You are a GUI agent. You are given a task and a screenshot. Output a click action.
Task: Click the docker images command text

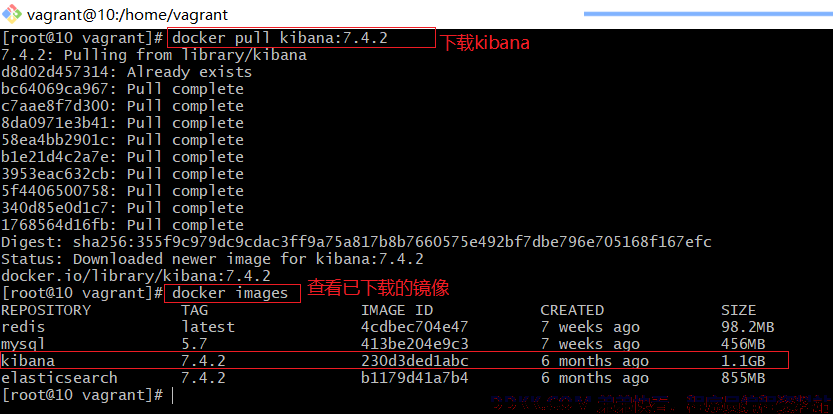tap(230, 293)
